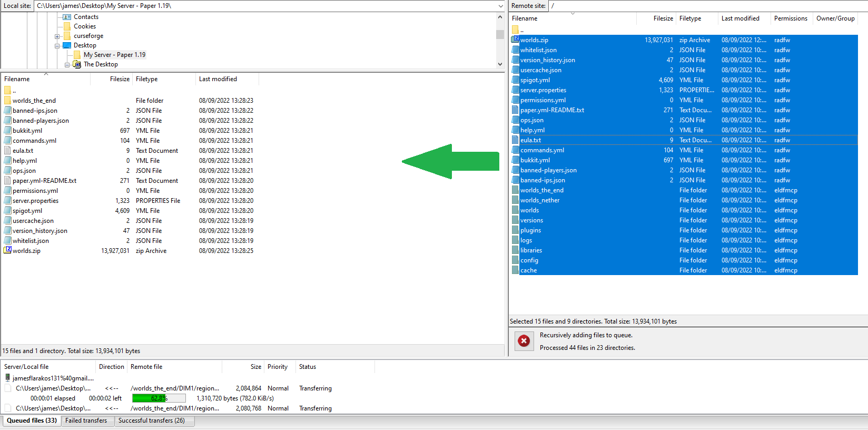This screenshot has width=868, height=430.
Task: Click the worlds_the_end folder icon in local list
Action: (7, 100)
